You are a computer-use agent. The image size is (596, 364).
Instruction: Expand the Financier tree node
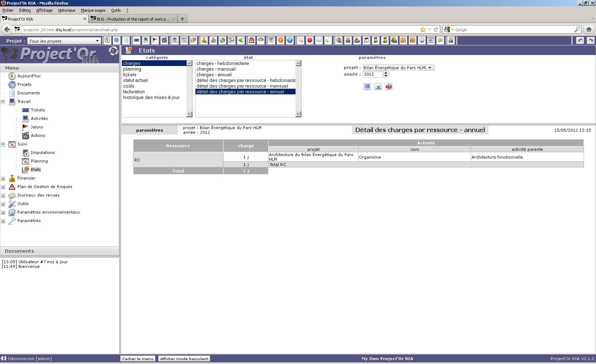tap(3, 178)
